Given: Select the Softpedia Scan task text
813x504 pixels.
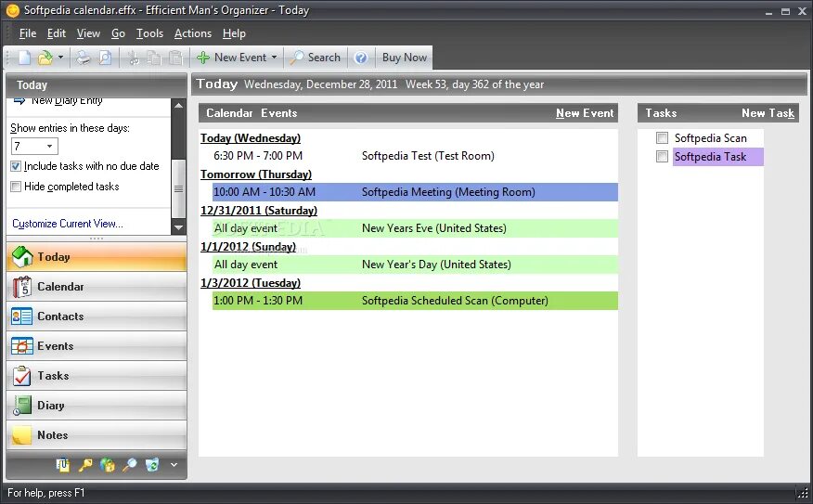Looking at the screenshot, I should pyautogui.click(x=710, y=138).
